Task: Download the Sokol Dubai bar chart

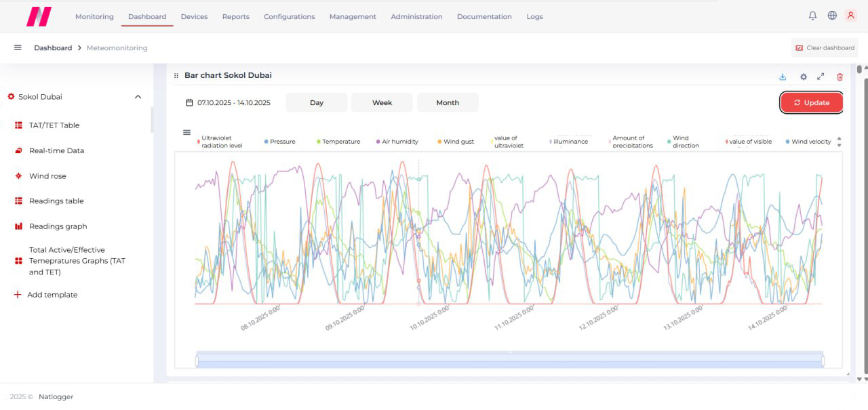Action: coord(783,77)
